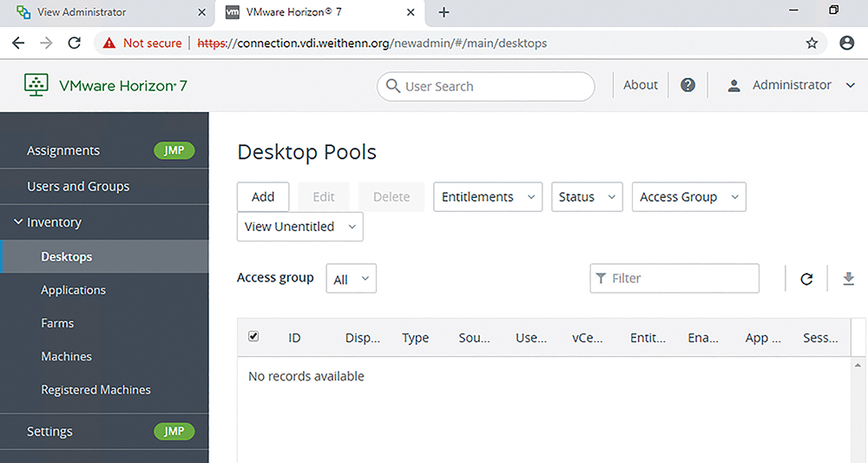Close the VMware Horizon 7 tab
Screen dimensions: 868x463
pos(411,12)
